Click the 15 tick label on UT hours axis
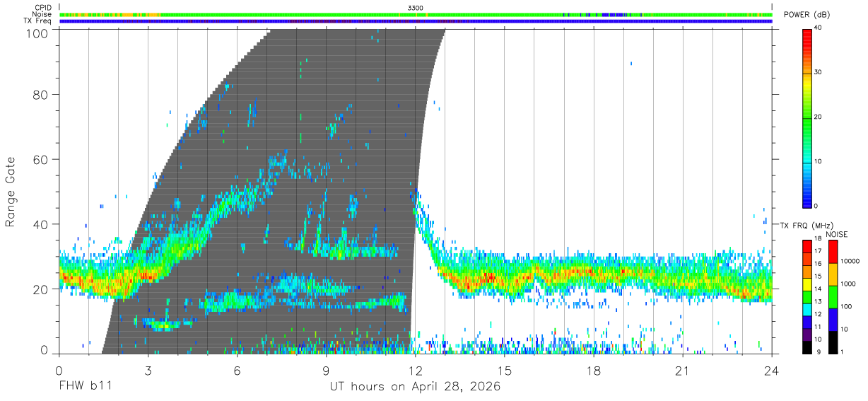868x401 pixels. tap(505, 370)
